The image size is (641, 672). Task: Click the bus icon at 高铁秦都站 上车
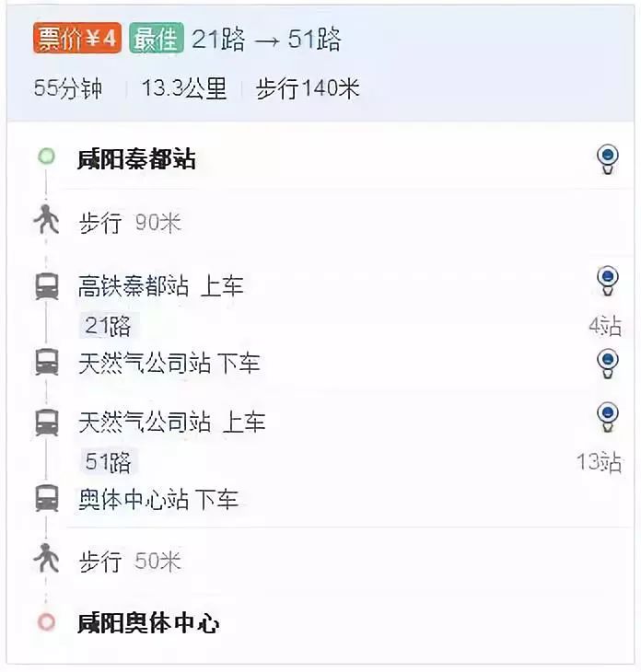(47, 286)
